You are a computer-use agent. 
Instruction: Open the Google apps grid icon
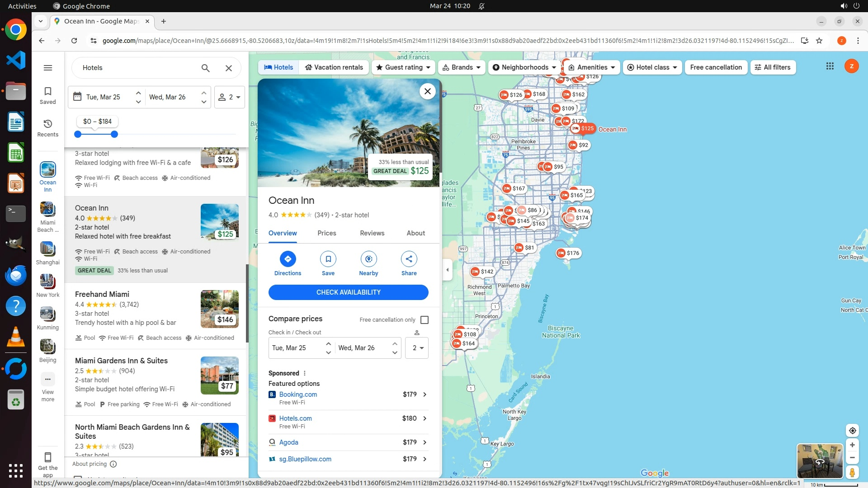tap(830, 66)
